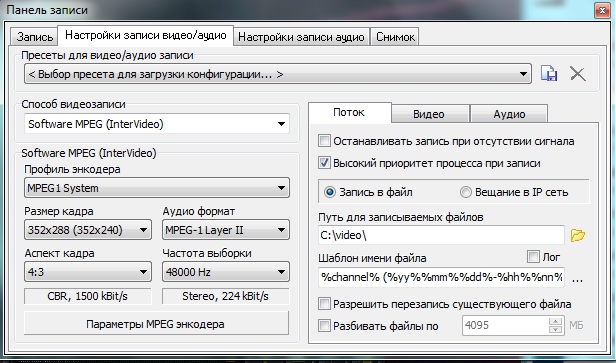Open the Размер кадра 352x288 dropdown

(88, 230)
